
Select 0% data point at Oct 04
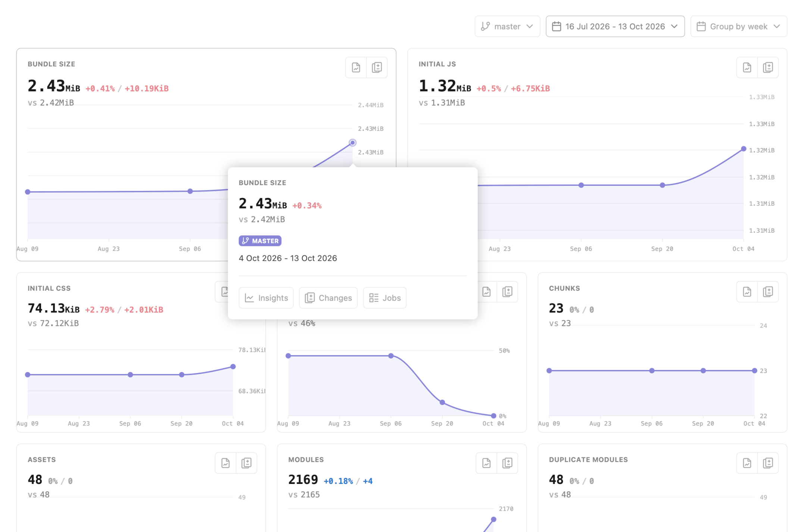coord(493,416)
